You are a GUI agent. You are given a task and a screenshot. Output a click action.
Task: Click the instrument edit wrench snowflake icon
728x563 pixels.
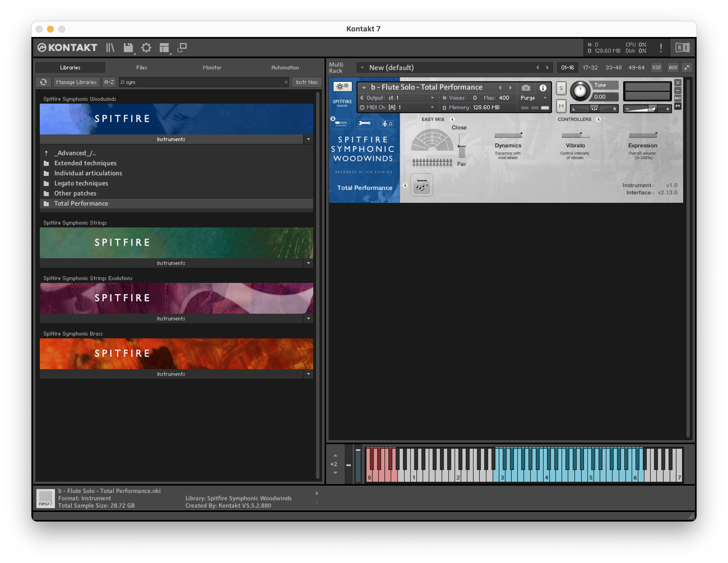point(342,87)
